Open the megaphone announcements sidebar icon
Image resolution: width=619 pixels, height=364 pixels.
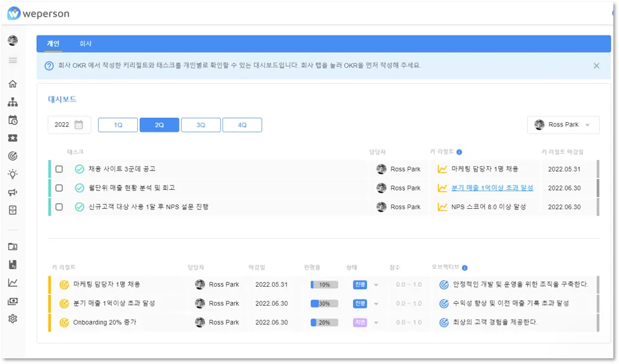pos(13,192)
